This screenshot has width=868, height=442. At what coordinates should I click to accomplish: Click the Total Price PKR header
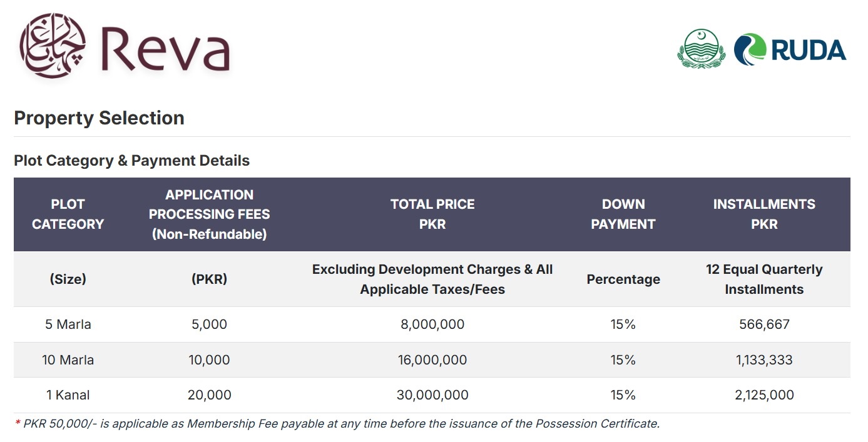pos(432,214)
